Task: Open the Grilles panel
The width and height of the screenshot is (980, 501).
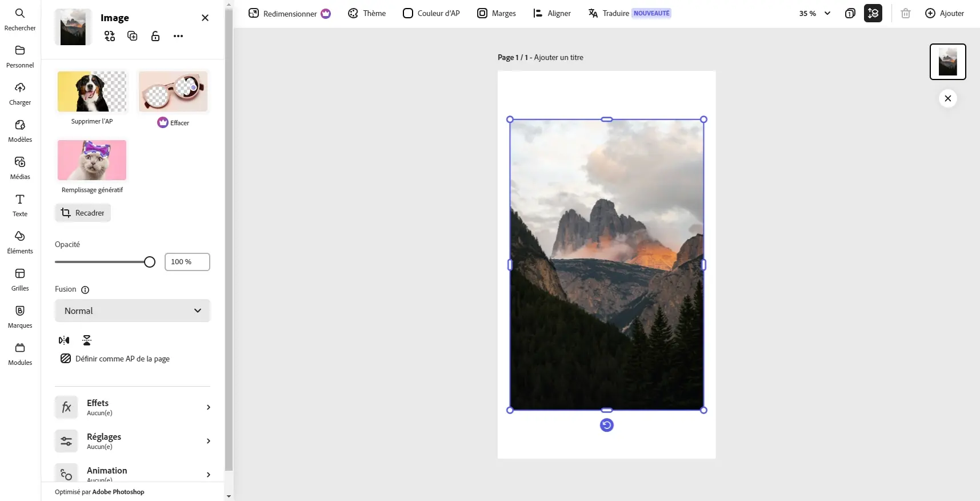Action: (20, 279)
